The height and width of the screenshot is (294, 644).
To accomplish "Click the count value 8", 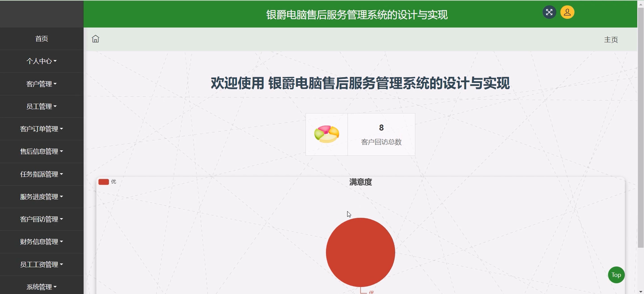I will pos(381,128).
